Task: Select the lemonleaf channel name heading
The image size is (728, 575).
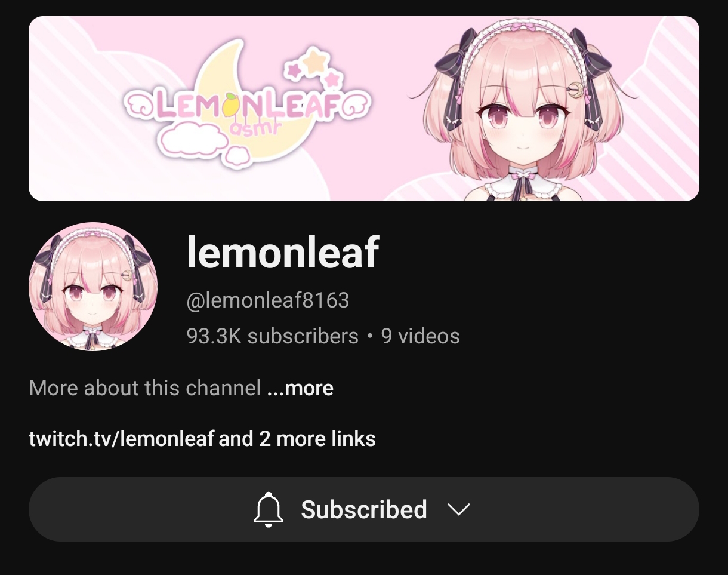Action: [283, 253]
